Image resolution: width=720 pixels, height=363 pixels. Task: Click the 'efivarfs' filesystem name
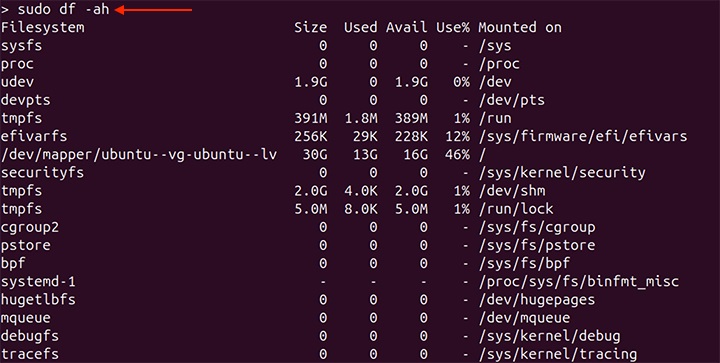[34, 137]
